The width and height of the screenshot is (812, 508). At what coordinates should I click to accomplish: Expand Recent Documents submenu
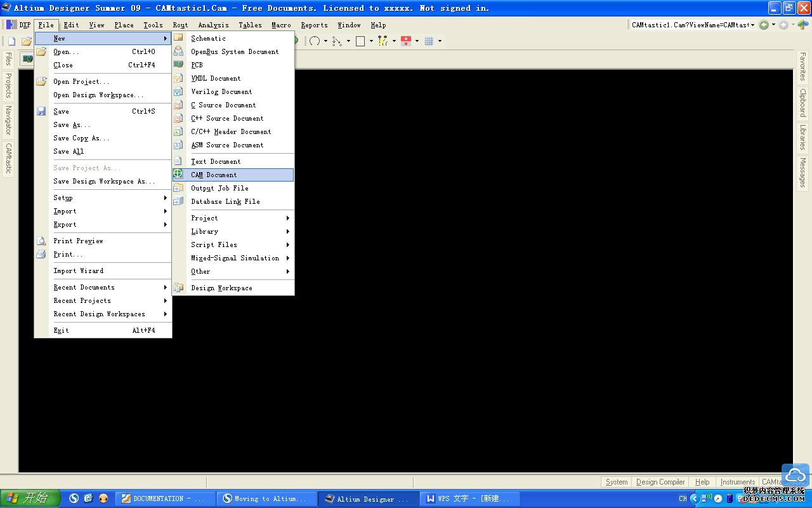(103, 287)
